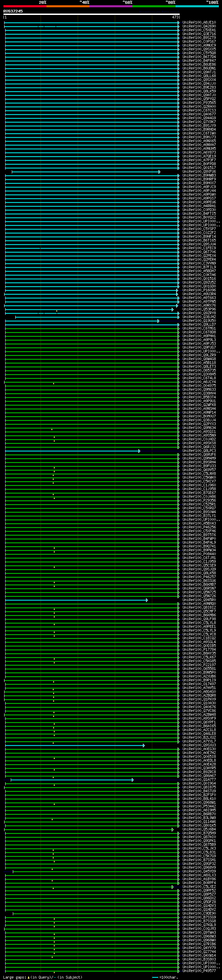Select label UniRef100_Q2WFK8
Screen dimensions: 222x980
[x=199, y=405]
